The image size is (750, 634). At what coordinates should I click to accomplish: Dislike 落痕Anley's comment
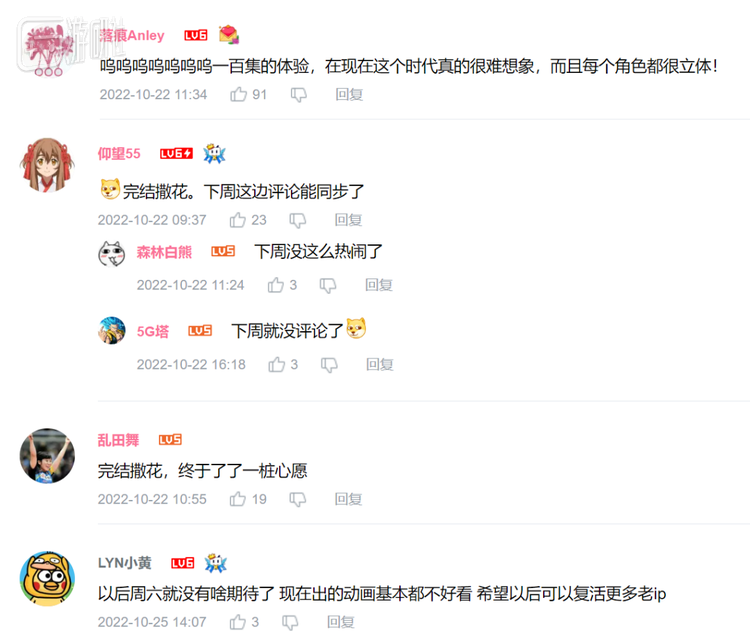(x=298, y=95)
